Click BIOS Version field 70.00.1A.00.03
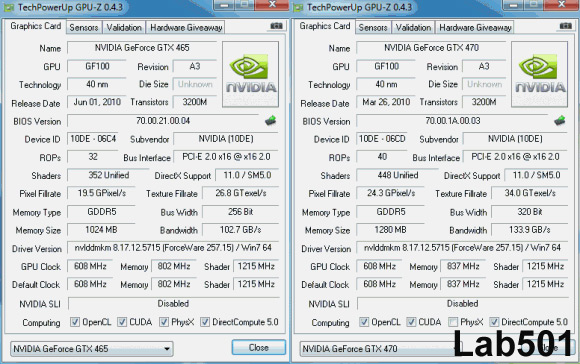This screenshot has height=364, width=580. point(452,121)
